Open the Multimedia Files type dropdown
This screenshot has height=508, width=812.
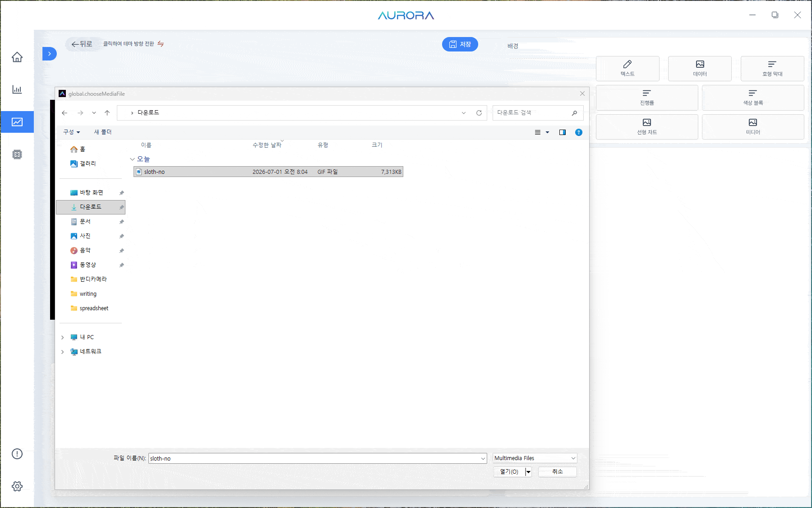[x=535, y=458]
